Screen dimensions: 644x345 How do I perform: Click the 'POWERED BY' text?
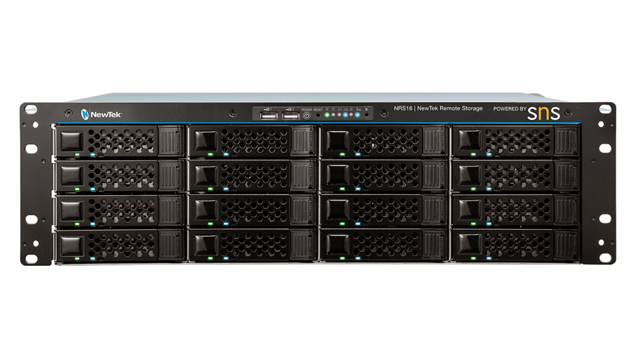pyautogui.click(x=510, y=109)
